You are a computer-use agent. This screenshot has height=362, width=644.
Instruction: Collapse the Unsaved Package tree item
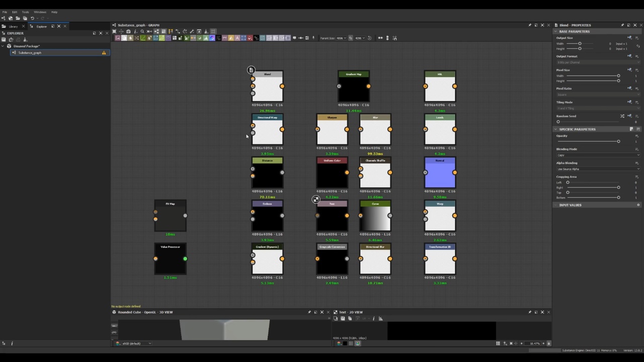3,46
